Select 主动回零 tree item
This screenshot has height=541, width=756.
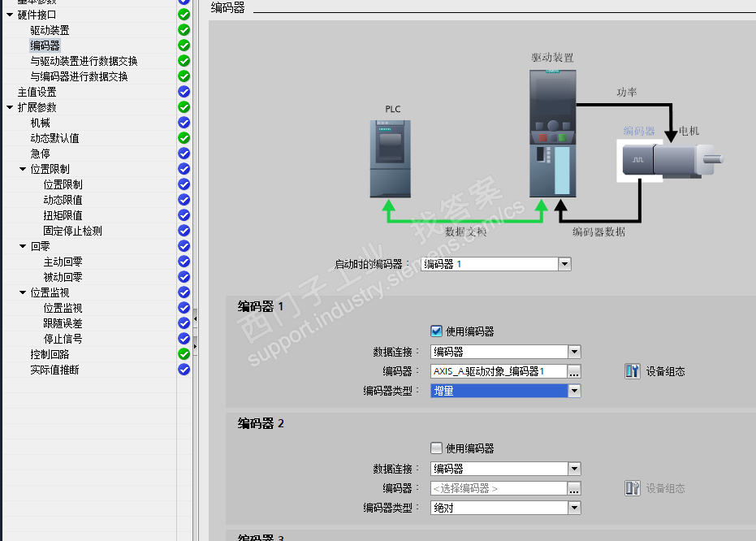point(63,262)
